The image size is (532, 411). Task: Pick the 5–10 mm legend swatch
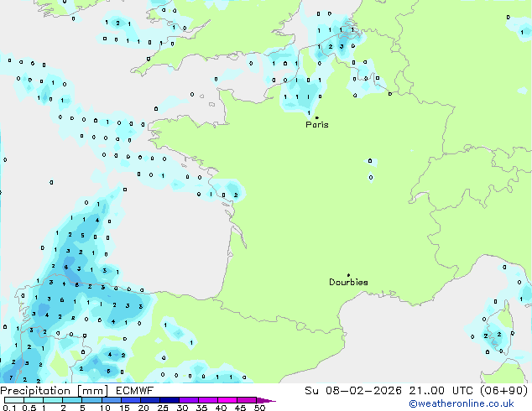tap(91, 400)
